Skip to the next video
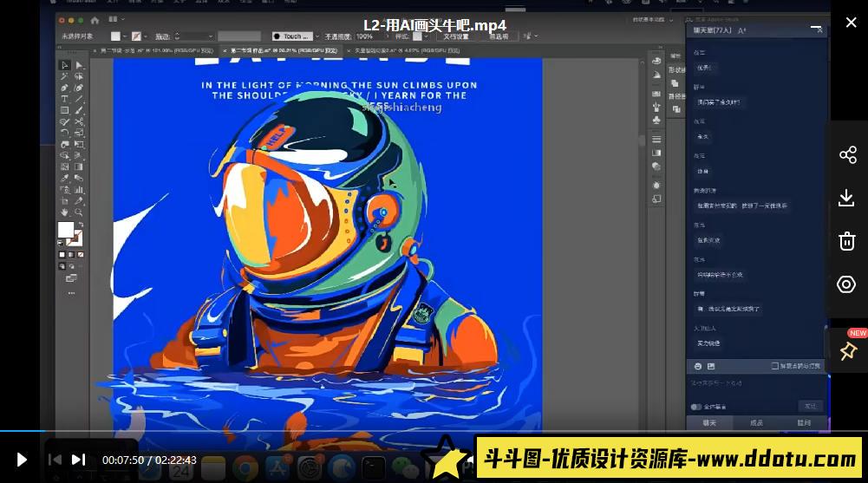 (x=79, y=460)
